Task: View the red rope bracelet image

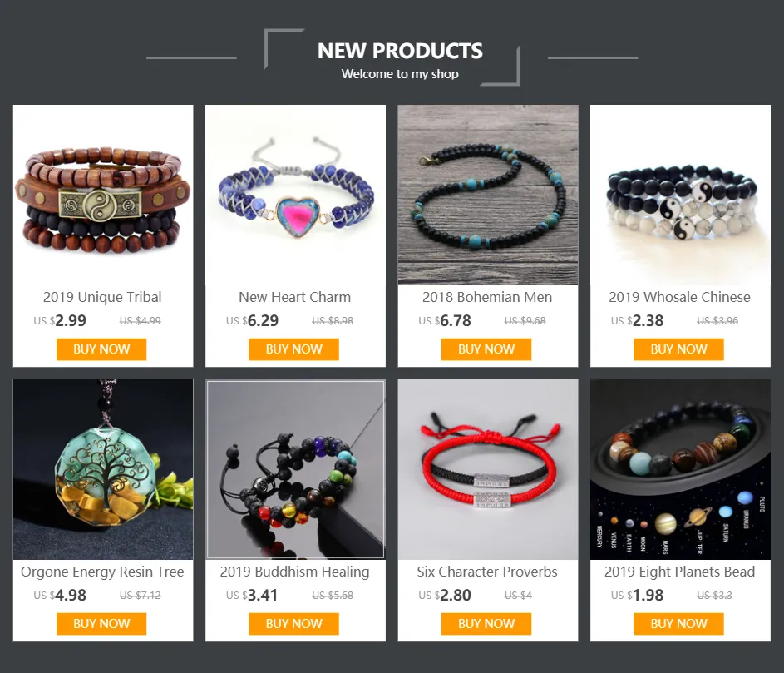Action: pyautogui.click(x=488, y=469)
